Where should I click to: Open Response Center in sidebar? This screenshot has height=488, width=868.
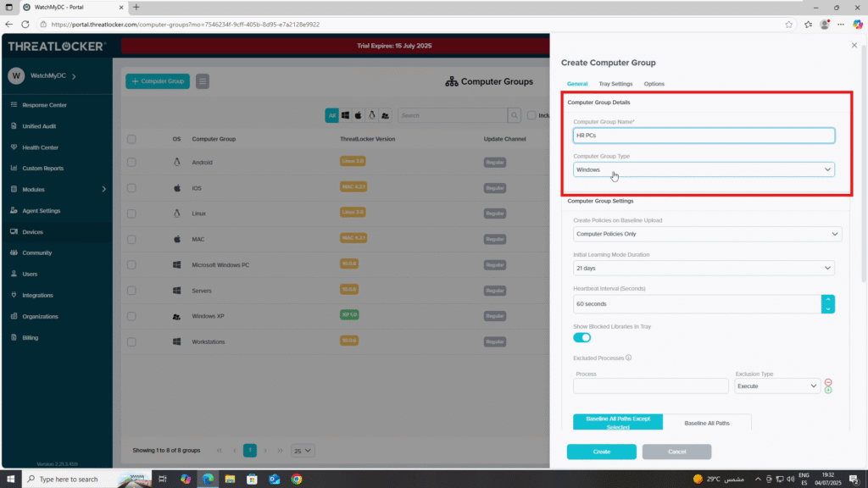[44, 104]
